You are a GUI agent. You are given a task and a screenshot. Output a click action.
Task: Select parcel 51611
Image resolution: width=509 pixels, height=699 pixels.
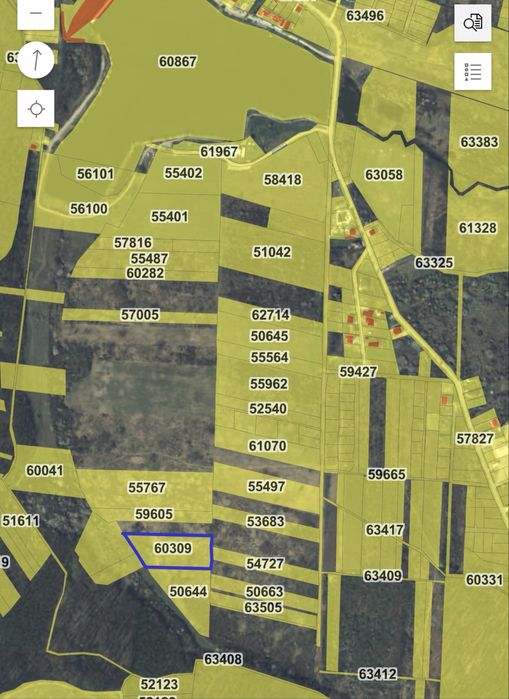pyautogui.click(x=21, y=521)
